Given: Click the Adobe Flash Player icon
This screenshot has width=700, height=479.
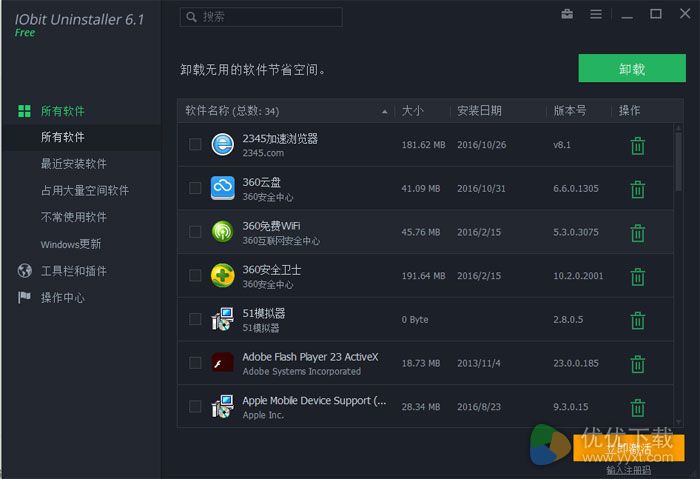Looking at the screenshot, I should coord(222,362).
